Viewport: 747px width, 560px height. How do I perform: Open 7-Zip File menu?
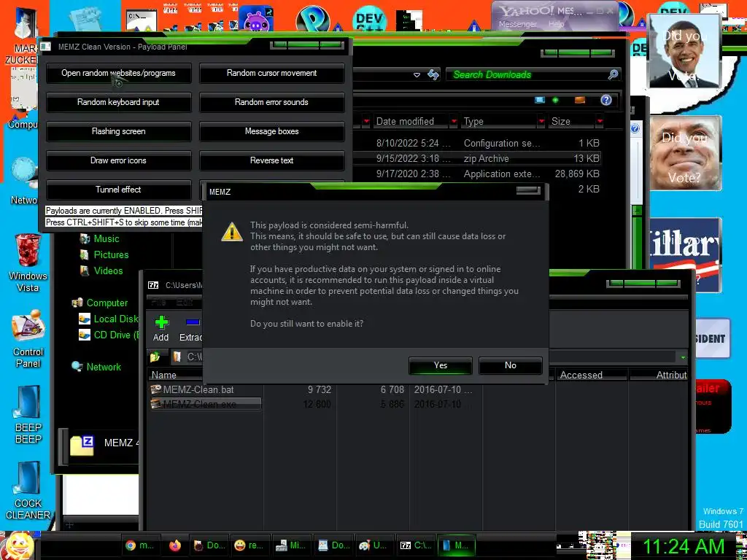click(x=158, y=302)
